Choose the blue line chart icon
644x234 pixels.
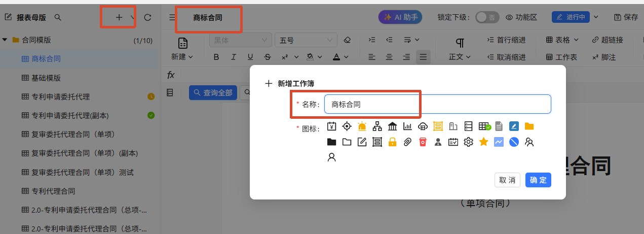(499, 142)
